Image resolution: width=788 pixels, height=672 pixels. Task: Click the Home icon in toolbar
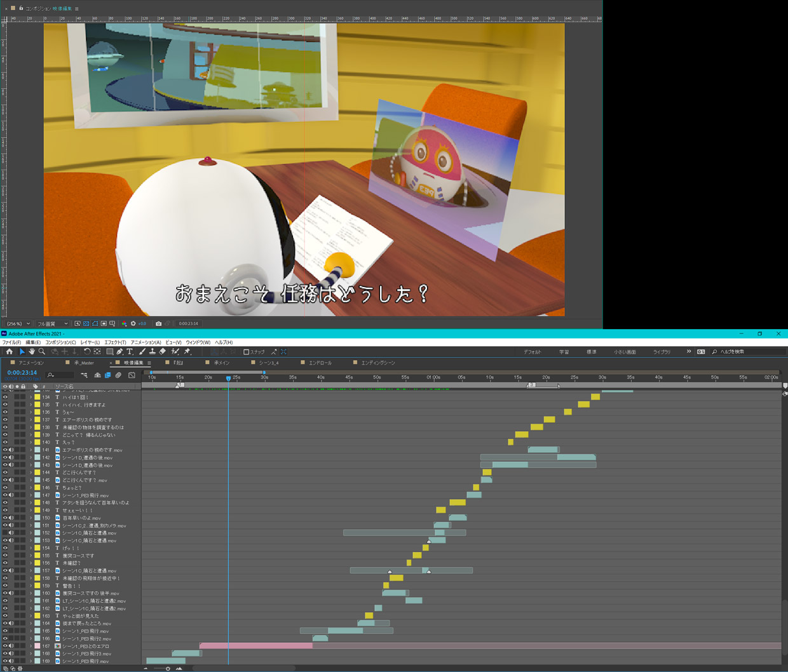(x=9, y=351)
